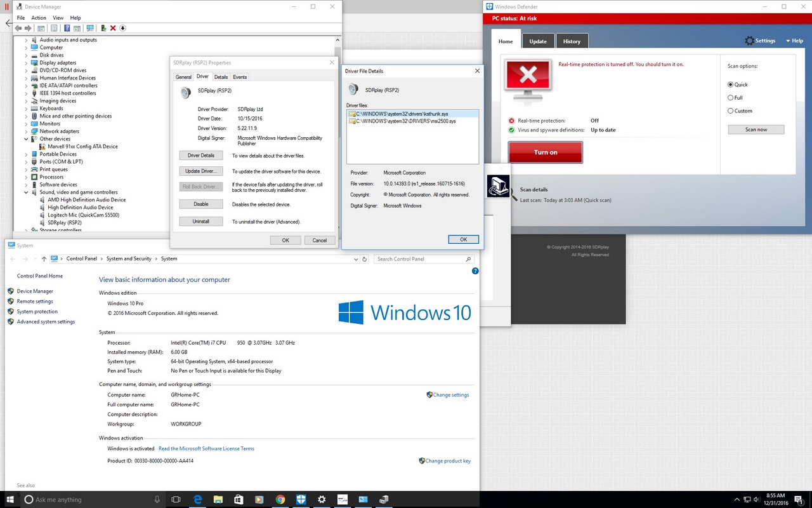Screen dimensions: 812x508
Task: Click the Search Control Panel field
Action: point(424,259)
